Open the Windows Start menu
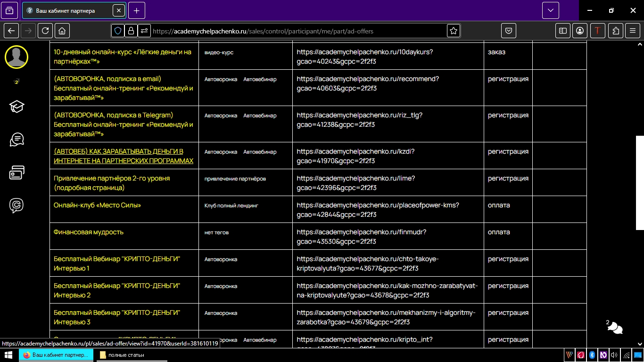This screenshot has height=362, width=644. (x=8, y=355)
